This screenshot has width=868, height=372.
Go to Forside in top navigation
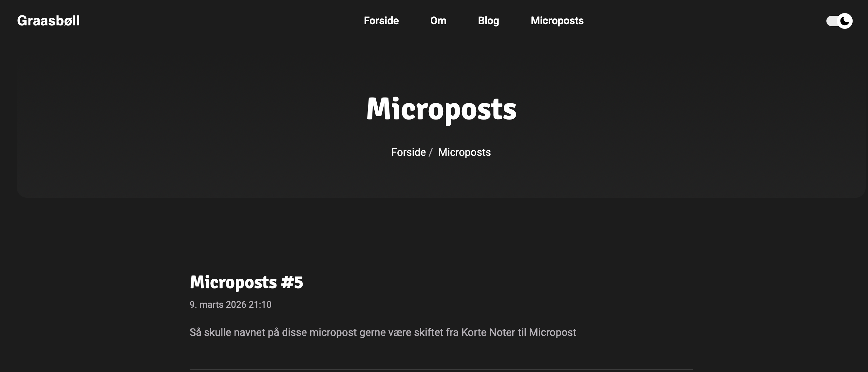click(381, 21)
